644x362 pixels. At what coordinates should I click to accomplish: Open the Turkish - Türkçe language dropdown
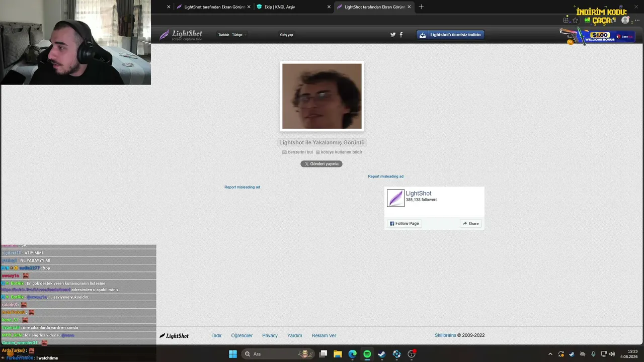232,35
